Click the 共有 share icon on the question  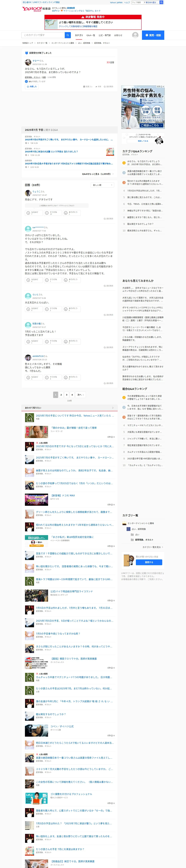pos(98,87)
